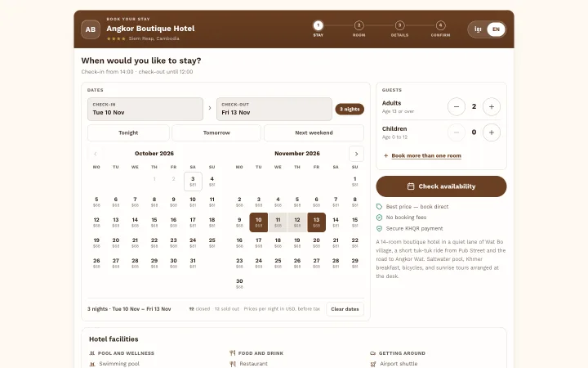Click the Restaurant facility icon
This screenshot has width=588, height=368.
click(233, 364)
